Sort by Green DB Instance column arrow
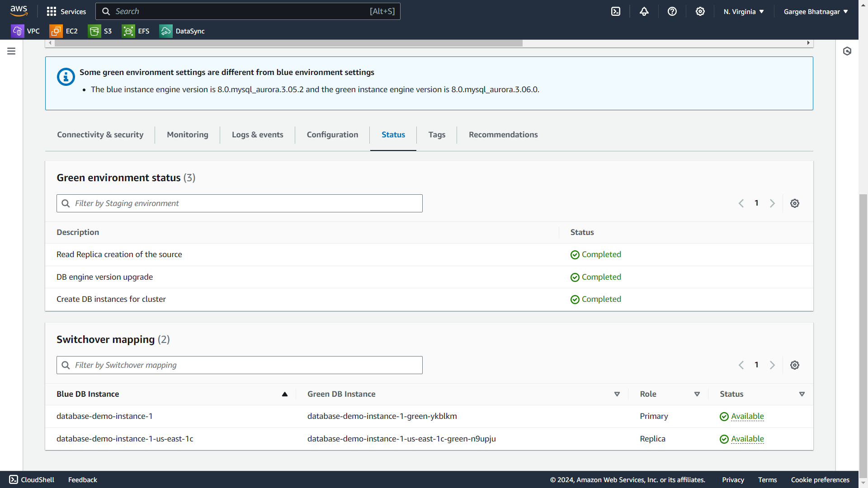This screenshot has height=488, width=868. coord(617,394)
